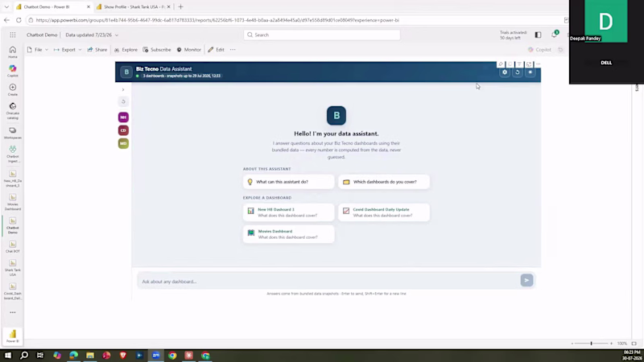Click the Ask about any dashboard input
644x362 pixels.
pos(328,282)
